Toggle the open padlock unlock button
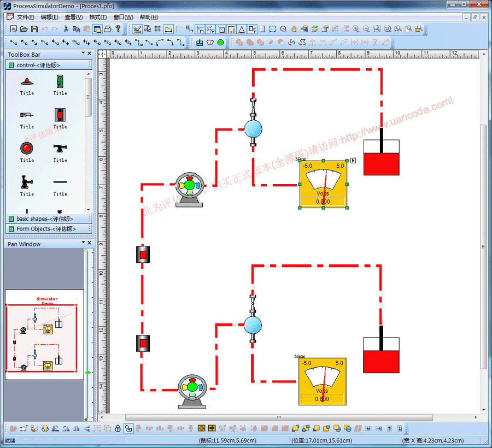Screen dimensions: 492x448 (x=128, y=428)
